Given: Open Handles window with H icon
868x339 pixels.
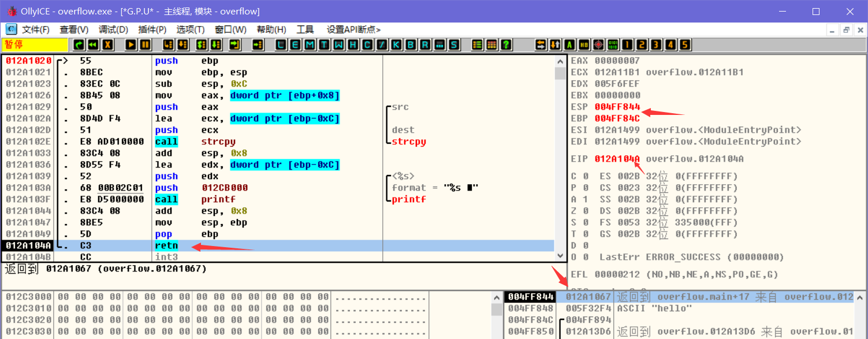Looking at the screenshot, I should [353, 44].
